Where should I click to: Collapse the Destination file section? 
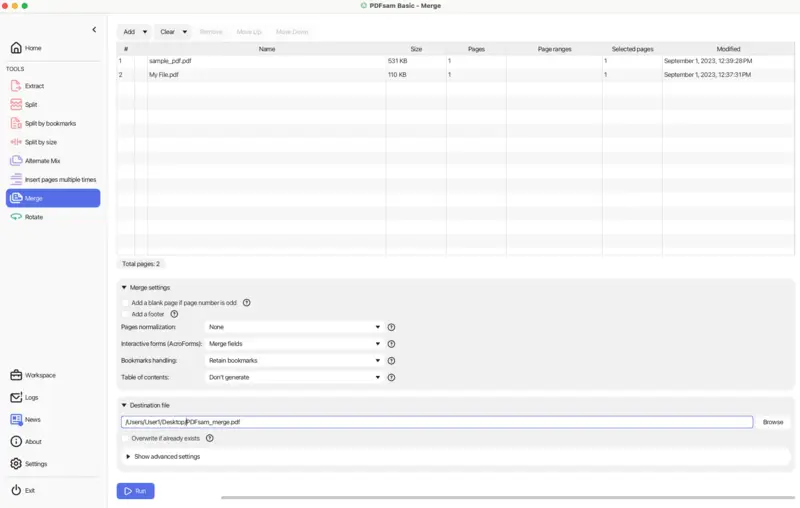click(x=124, y=405)
